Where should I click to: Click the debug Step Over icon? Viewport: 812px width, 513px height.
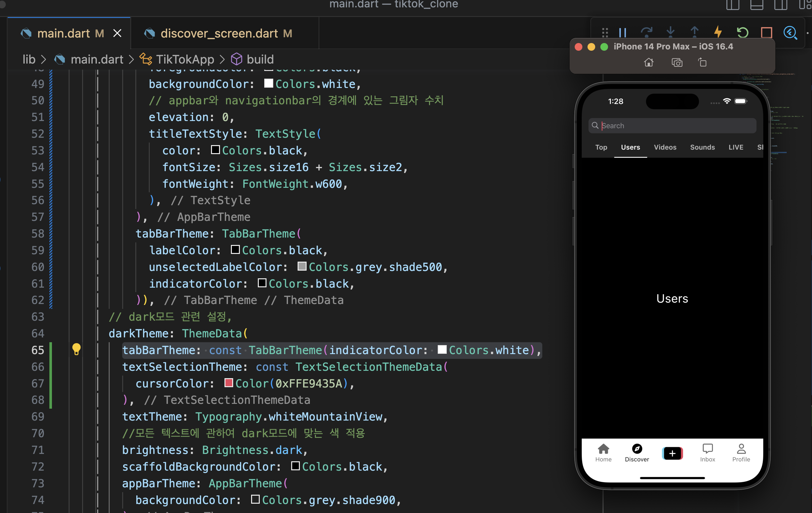pos(647,33)
